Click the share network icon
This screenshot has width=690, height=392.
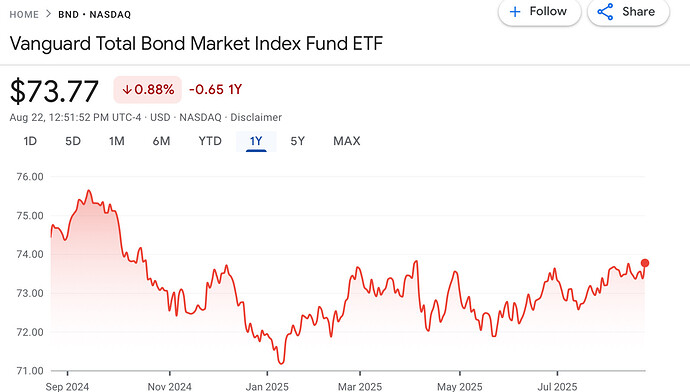(x=606, y=12)
